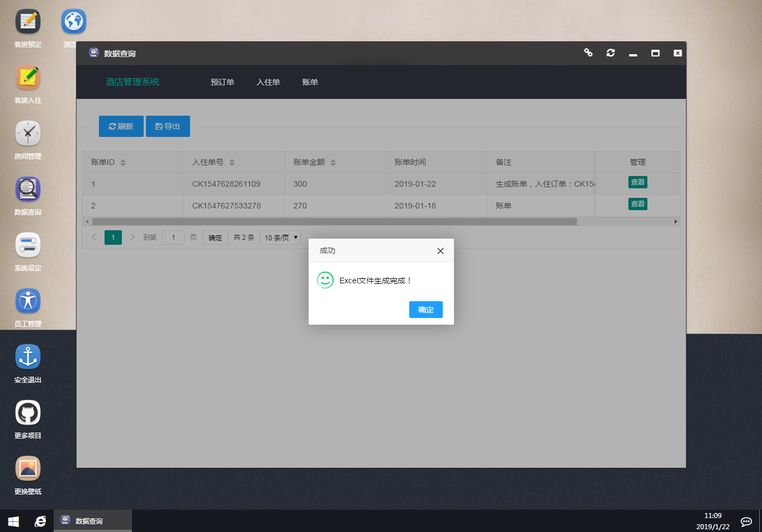The width and height of the screenshot is (762, 532).
Task: Click the page number jump input field
Action: (173, 237)
